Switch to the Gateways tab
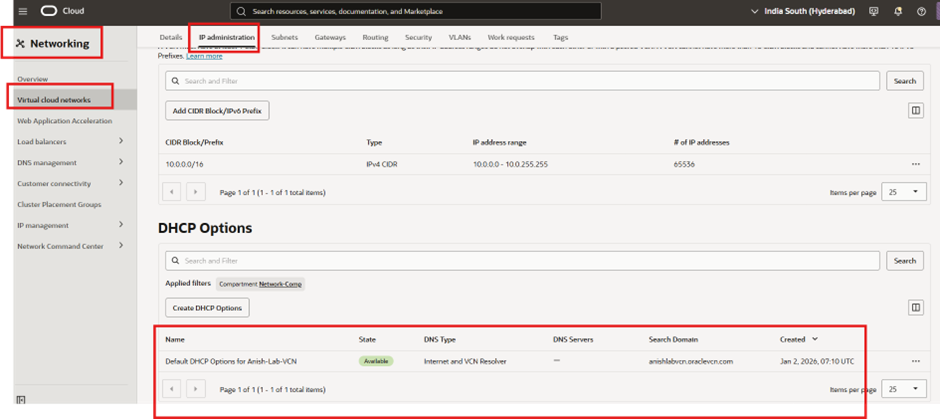Image resolution: width=940 pixels, height=419 pixels. click(x=330, y=37)
